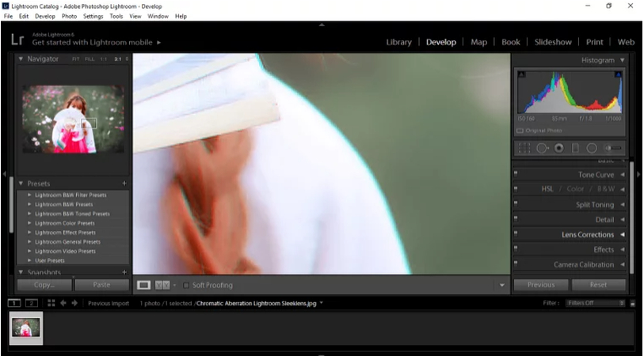Switch to the Slideshow module

coord(553,42)
